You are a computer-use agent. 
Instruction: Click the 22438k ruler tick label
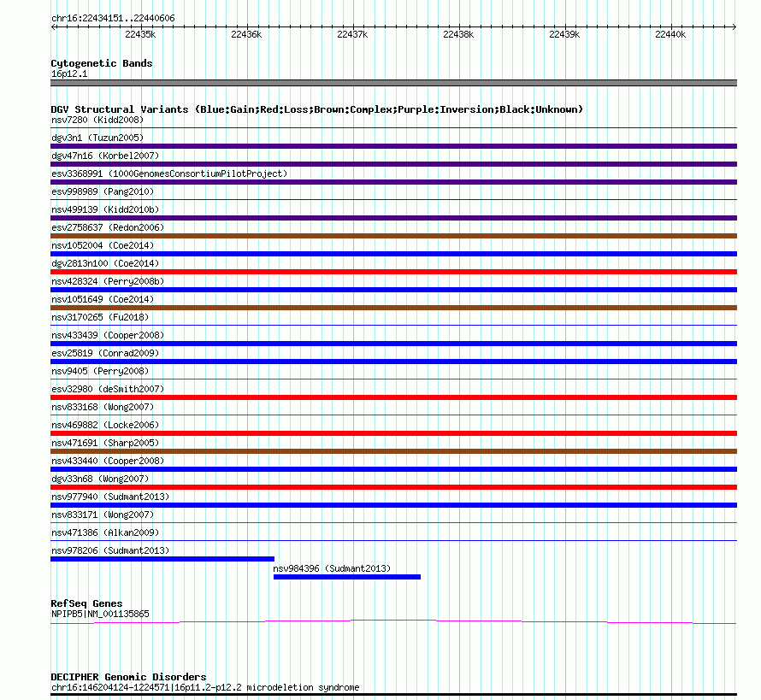(x=458, y=34)
